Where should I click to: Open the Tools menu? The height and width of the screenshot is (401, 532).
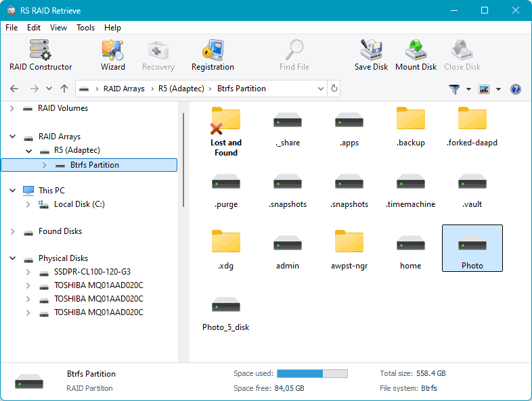click(85, 28)
